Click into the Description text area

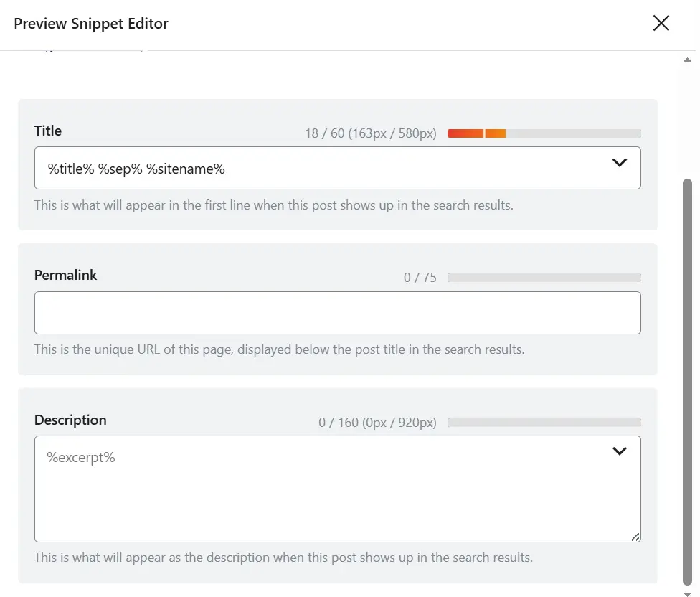323,495
